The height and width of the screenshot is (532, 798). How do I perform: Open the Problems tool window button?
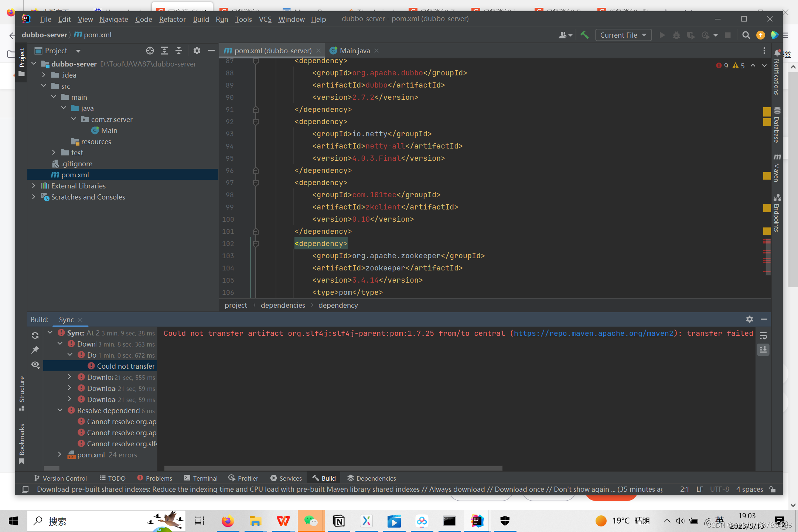(x=154, y=478)
